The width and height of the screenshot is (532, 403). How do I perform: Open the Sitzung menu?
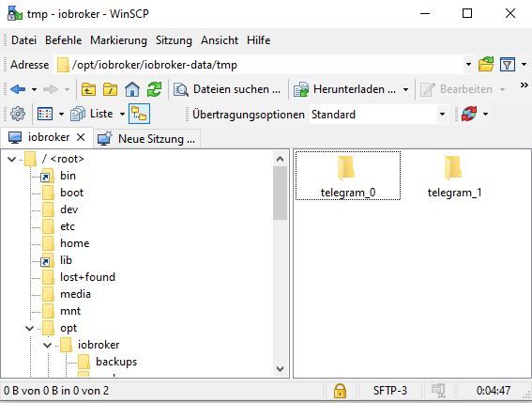pos(174,40)
